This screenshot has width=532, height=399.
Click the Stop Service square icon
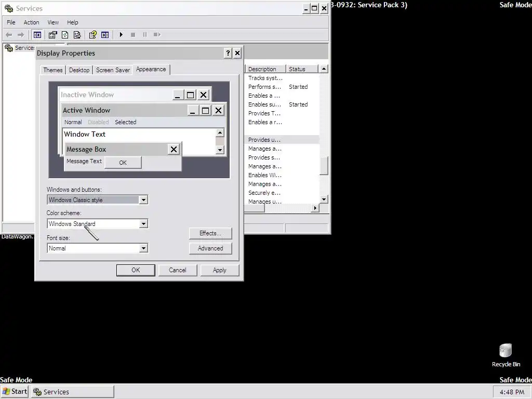point(133,35)
